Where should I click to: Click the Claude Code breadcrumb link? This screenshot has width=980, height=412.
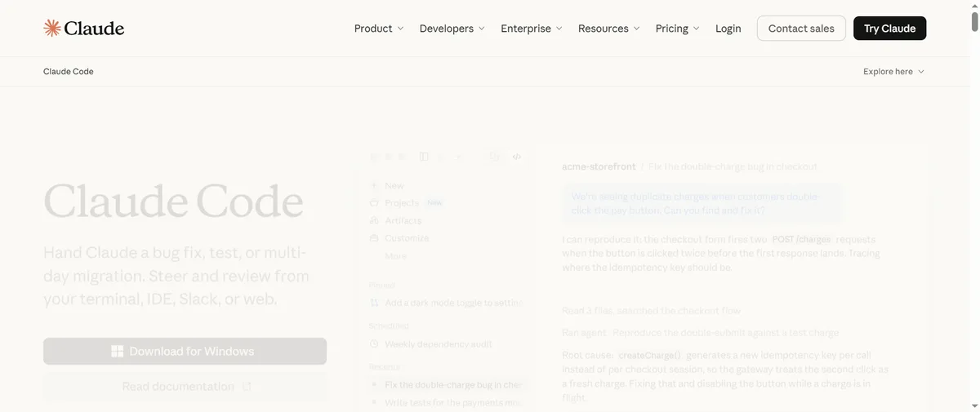(69, 72)
